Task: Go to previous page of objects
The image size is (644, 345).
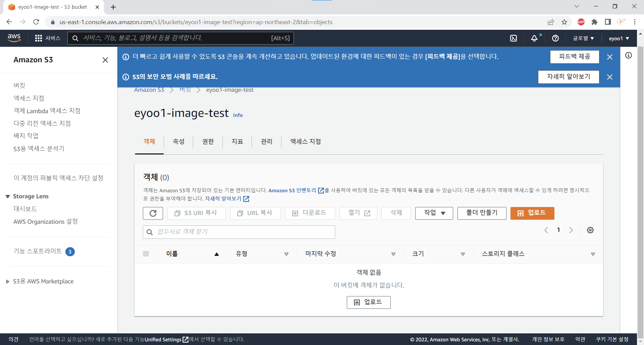Action: tap(546, 230)
